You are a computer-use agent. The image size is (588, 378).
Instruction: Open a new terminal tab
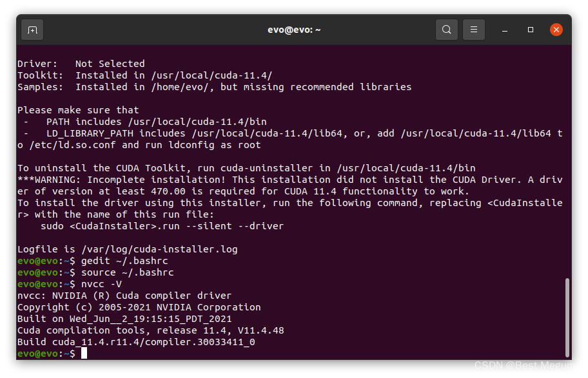pos(31,29)
